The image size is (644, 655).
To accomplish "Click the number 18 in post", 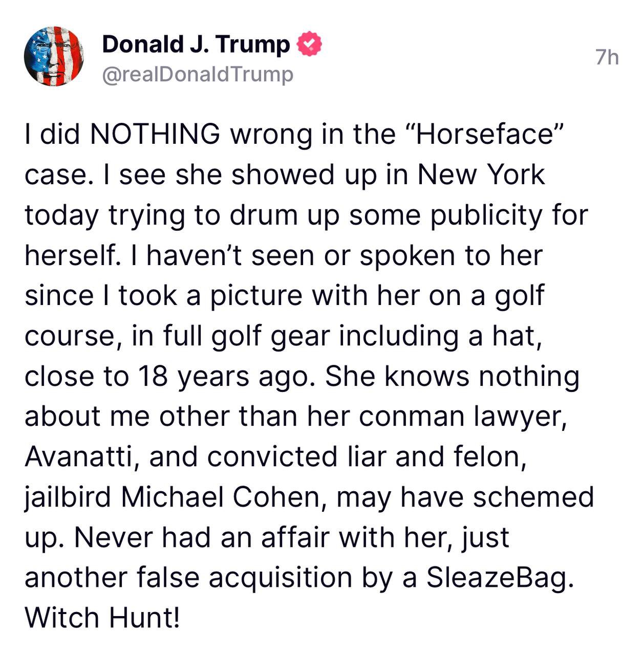I will 153,376.
